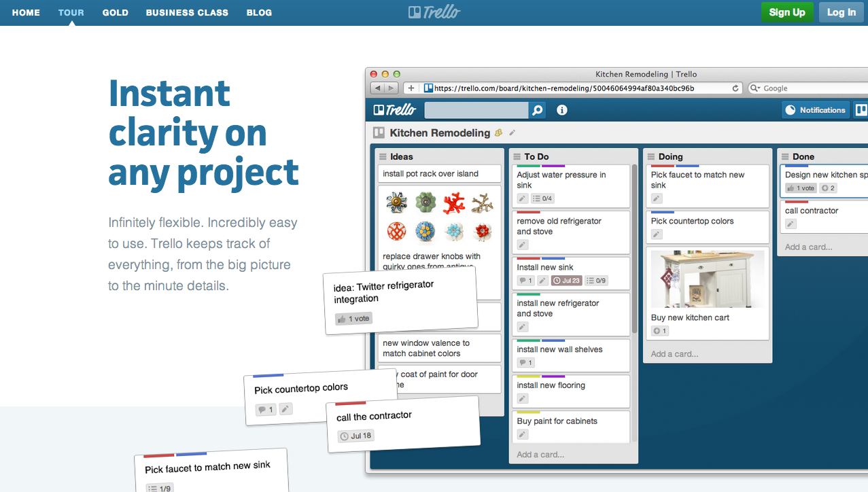This screenshot has height=492, width=868.
Task: Click the Instant clarity on any project headline
Action: point(203,133)
